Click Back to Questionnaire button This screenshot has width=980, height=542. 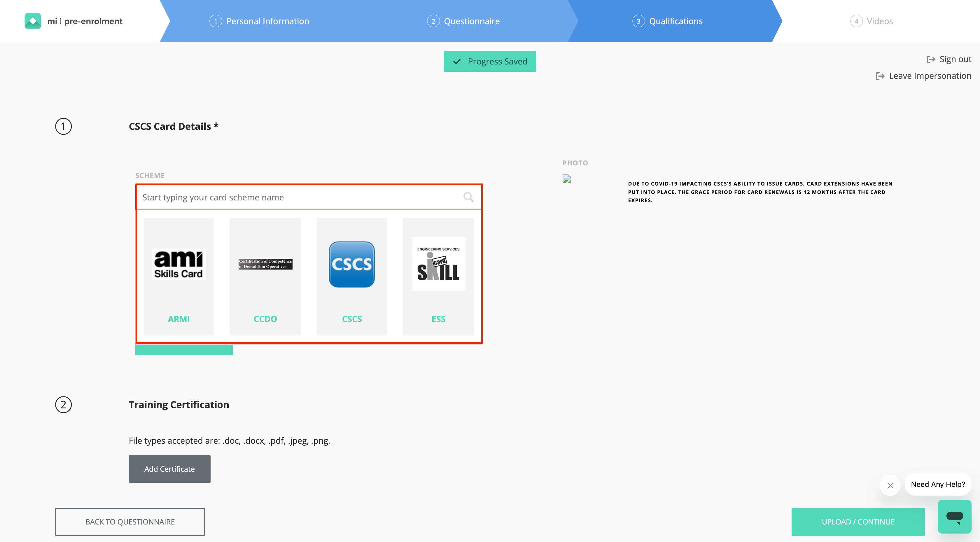(x=130, y=522)
